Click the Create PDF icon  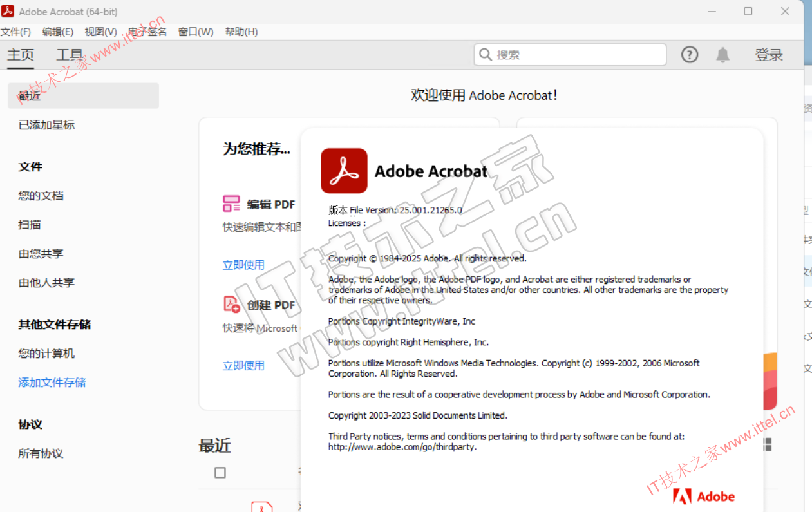click(231, 304)
